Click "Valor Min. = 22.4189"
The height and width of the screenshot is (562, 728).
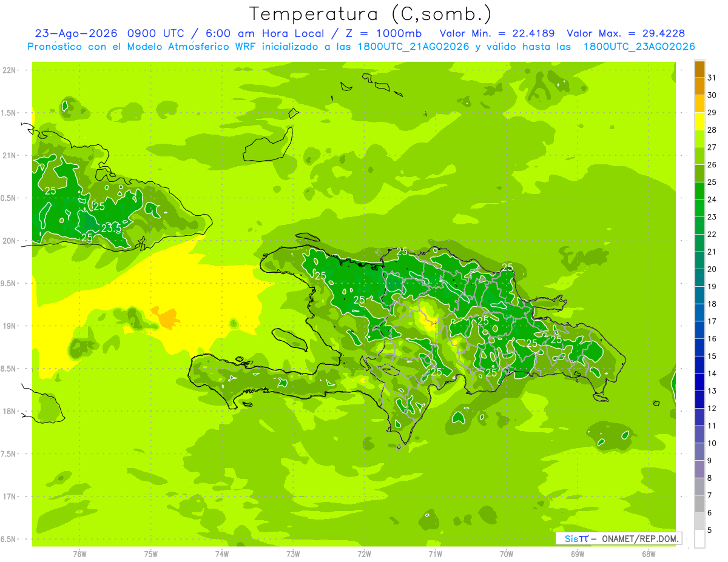click(x=497, y=33)
